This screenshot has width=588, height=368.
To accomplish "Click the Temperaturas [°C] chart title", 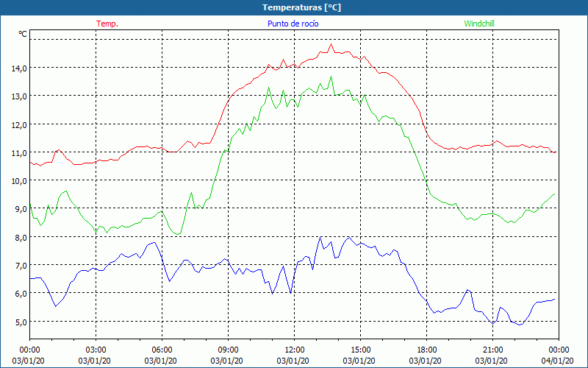I will tap(301, 7).
